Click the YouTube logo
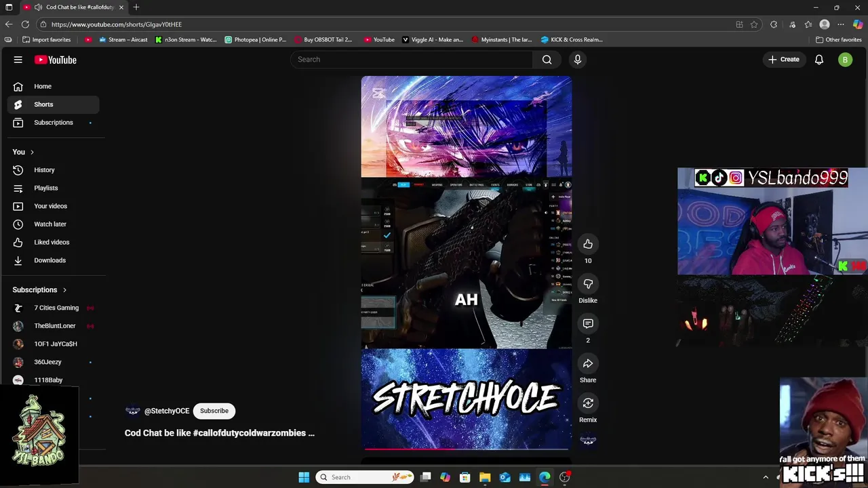868x488 pixels. [x=56, y=60]
